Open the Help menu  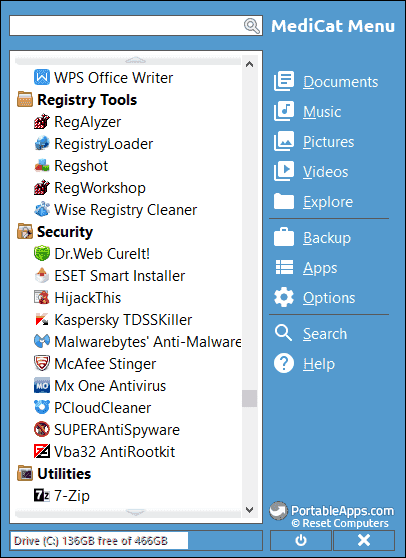pos(319,364)
